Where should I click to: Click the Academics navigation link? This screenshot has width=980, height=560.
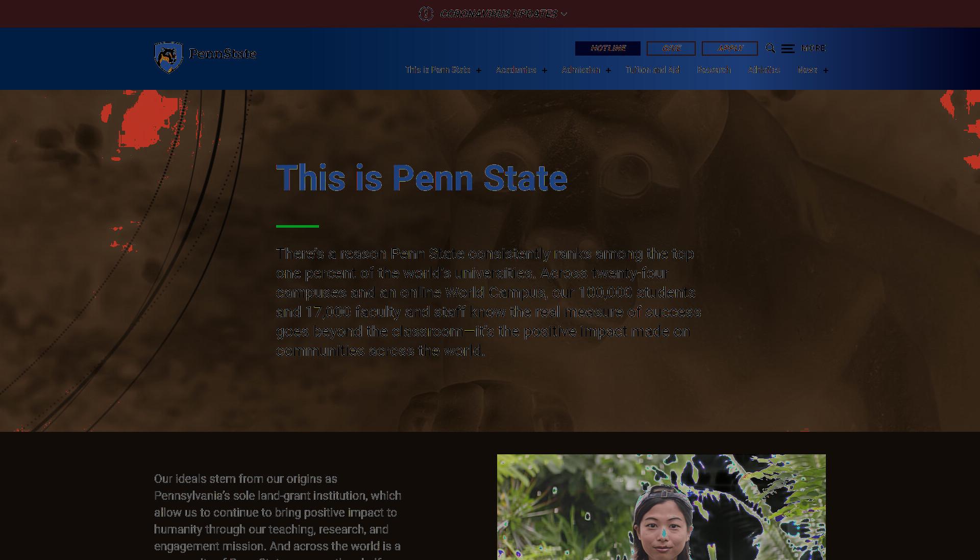pyautogui.click(x=516, y=70)
